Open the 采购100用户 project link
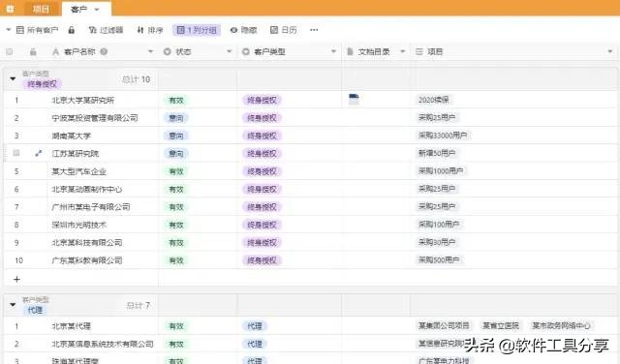The height and width of the screenshot is (364, 620). click(x=439, y=224)
